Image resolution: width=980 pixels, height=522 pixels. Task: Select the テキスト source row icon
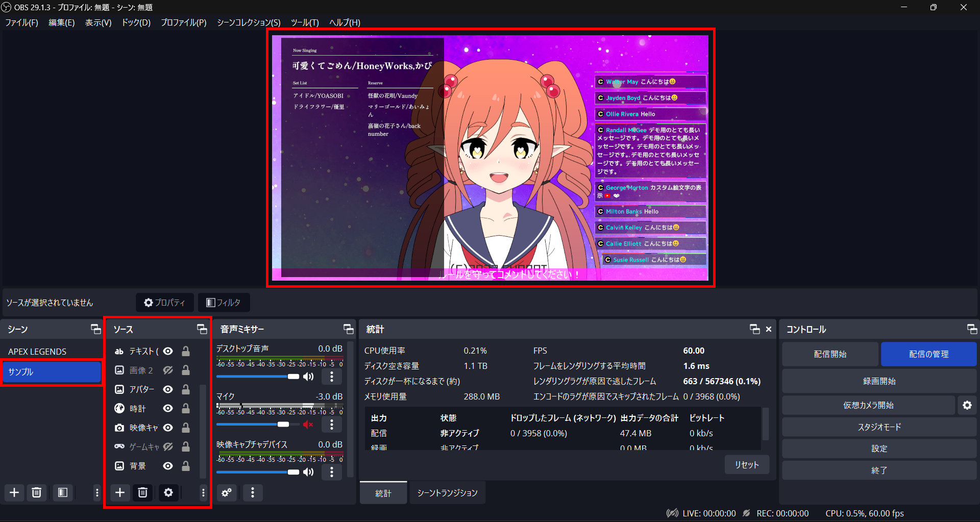click(119, 351)
